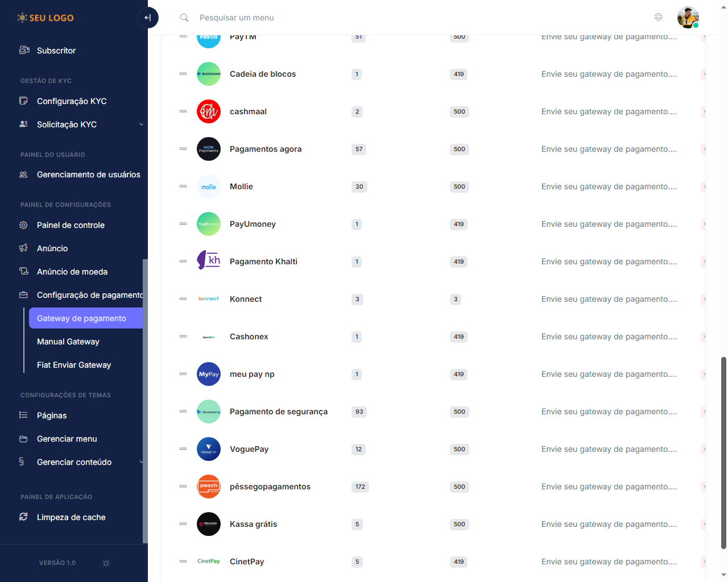Open the language globe icon
The image size is (728, 582).
coord(658,17)
